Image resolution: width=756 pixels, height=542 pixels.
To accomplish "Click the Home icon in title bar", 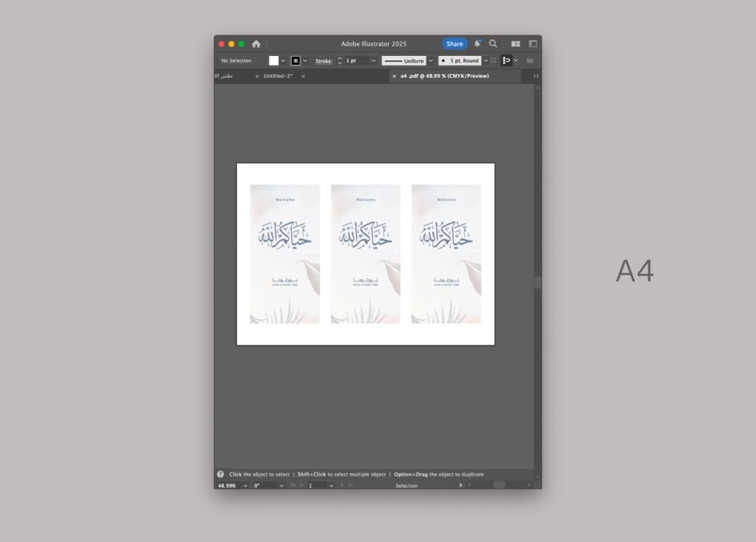I will click(256, 44).
